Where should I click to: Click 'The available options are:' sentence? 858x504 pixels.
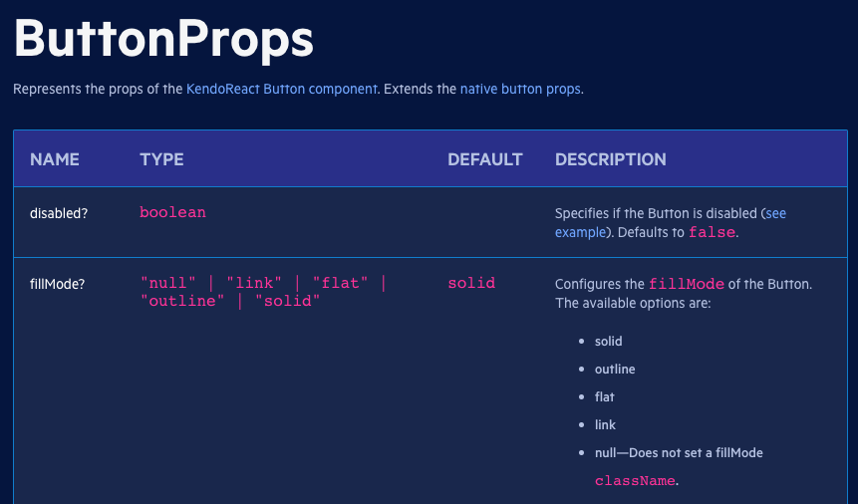click(633, 303)
